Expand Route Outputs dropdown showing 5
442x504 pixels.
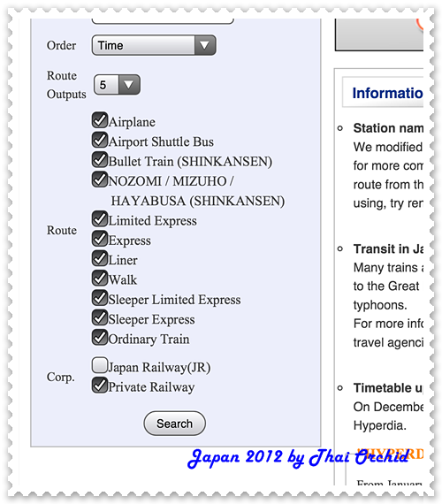pyautogui.click(x=117, y=85)
